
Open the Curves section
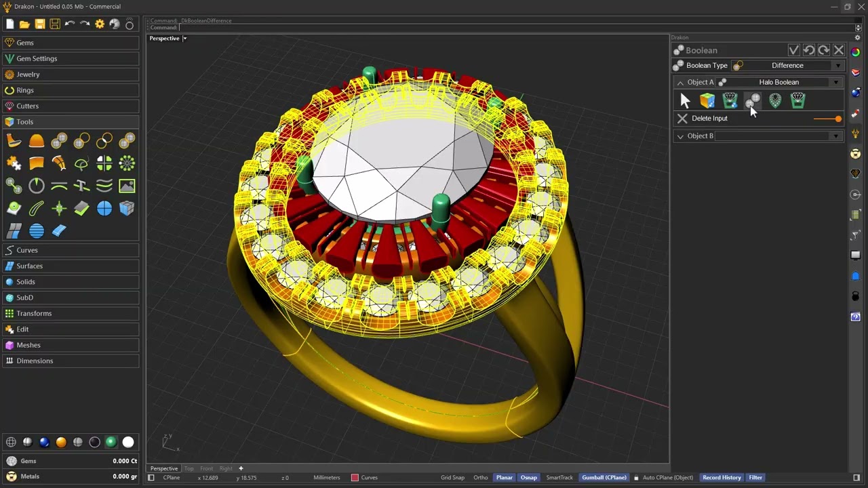[71, 250]
